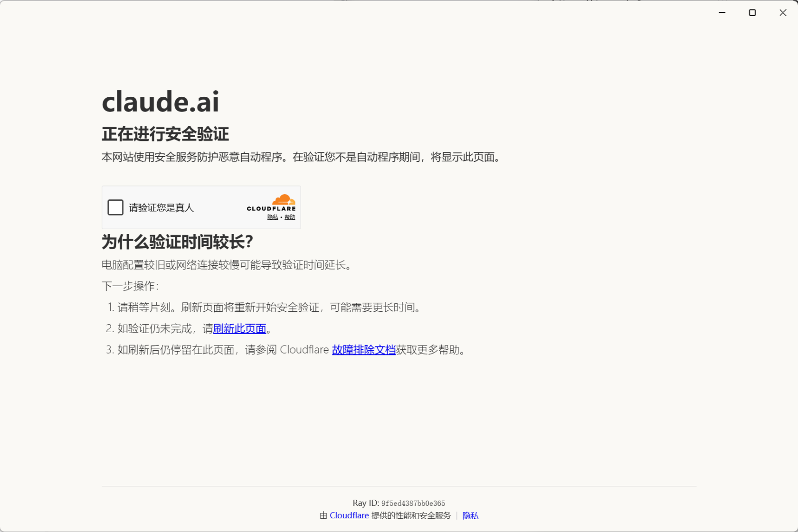Open the footer '隐私' privacy link
The width and height of the screenshot is (798, 532).
[x=470, y=515]
